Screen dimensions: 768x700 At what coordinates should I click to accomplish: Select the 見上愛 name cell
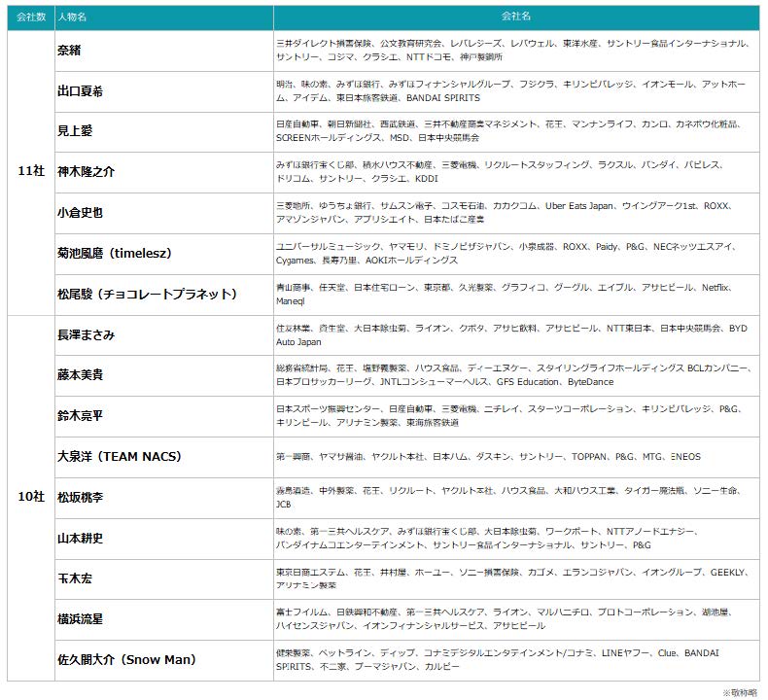click(x=76, y=131)
